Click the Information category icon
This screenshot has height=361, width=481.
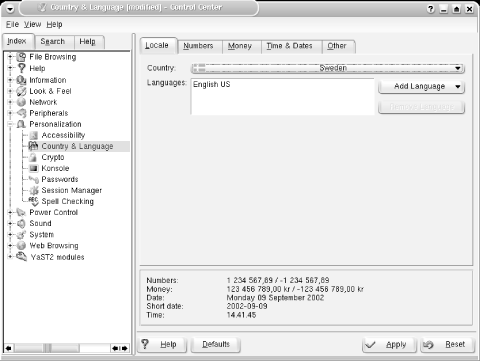[x=21, y=80]
